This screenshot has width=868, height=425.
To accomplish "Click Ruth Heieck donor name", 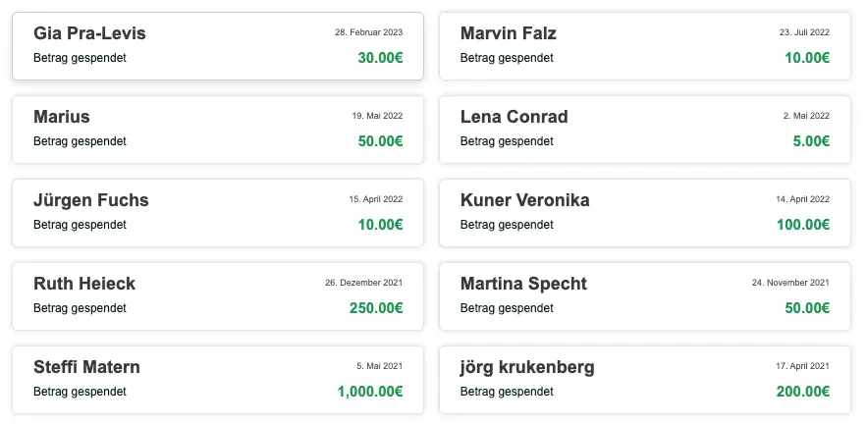I will [84, 284].
